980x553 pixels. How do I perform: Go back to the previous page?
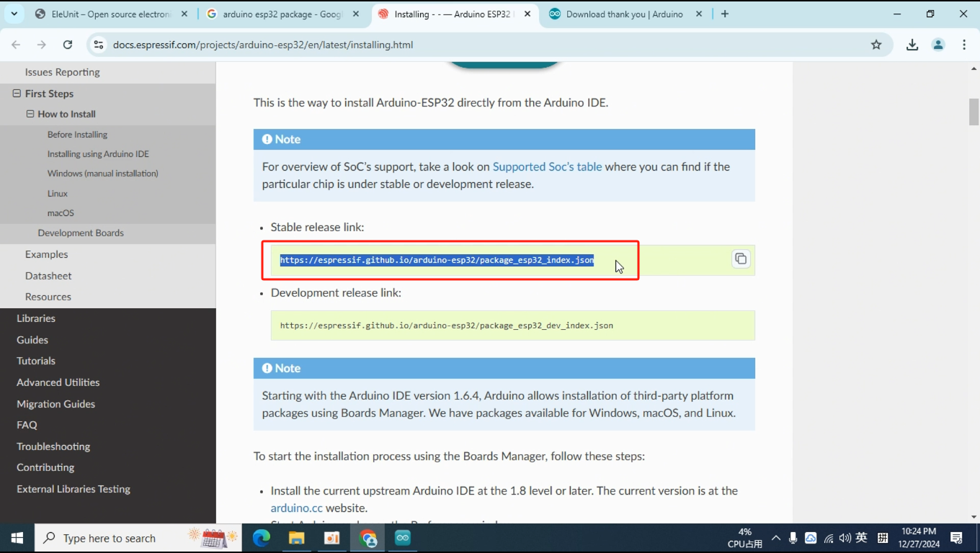(16, 45)
